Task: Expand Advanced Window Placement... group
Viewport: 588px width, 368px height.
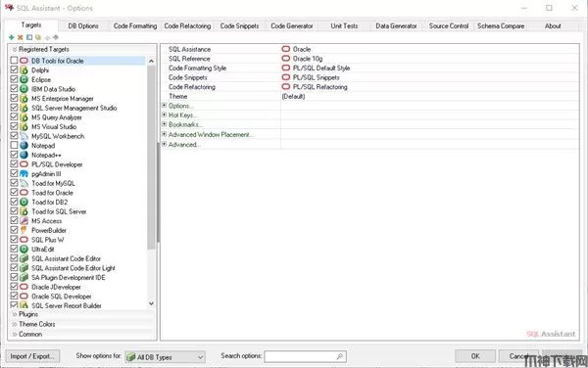Action: coord(165,134)
